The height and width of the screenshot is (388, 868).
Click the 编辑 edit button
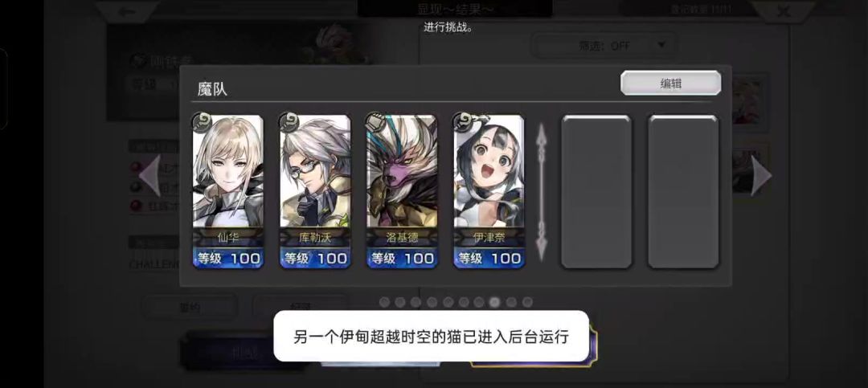(x=670, y=83)
